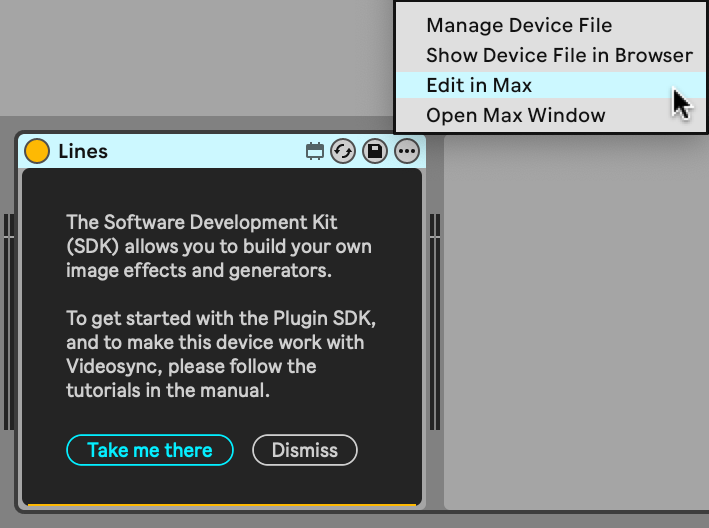This screenshot has width=709, height=528.
Task: Click the Edit in Max icon in the device title bar
Action: 315,151
